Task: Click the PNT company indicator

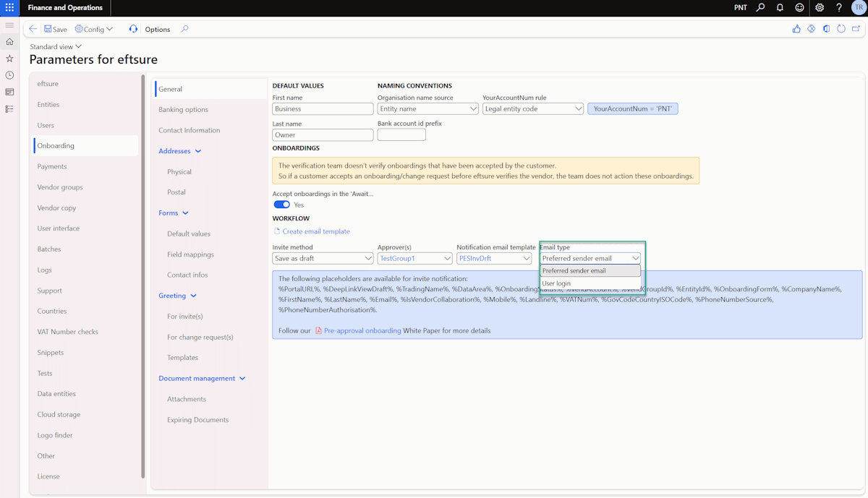Action: [741, 7]
